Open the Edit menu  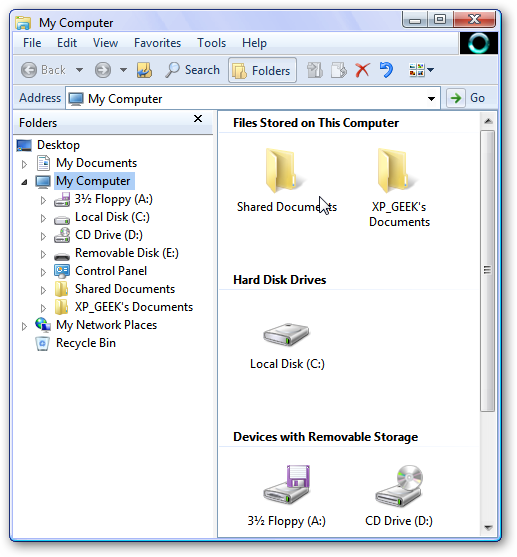67,43
